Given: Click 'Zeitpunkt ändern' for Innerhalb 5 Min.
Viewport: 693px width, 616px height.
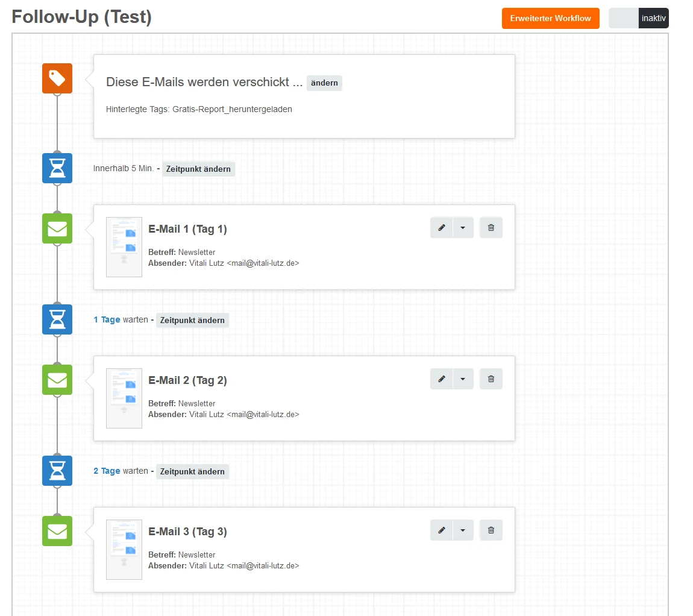Looking at the screenshot, I should [198, 169].
